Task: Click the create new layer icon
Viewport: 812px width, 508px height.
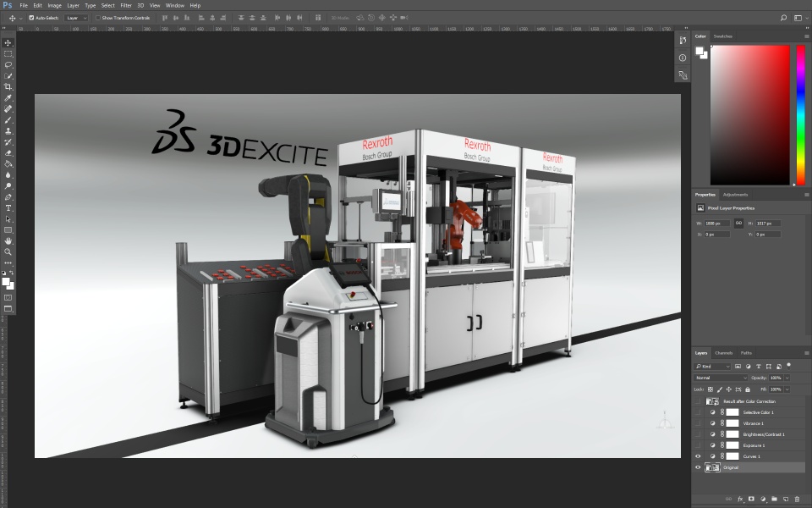Action: click(785, 499)
